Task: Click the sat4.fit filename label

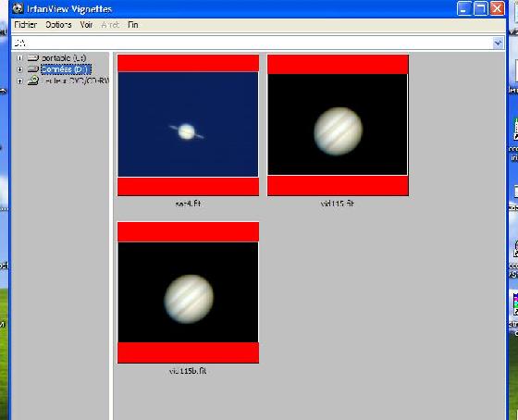Action: tap(188, 204)
